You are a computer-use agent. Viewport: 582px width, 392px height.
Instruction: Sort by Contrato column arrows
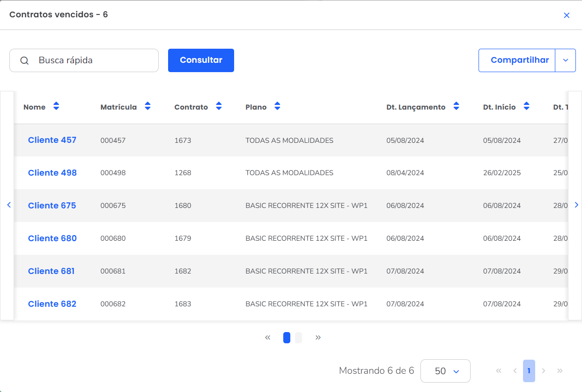tap(219, 106)
